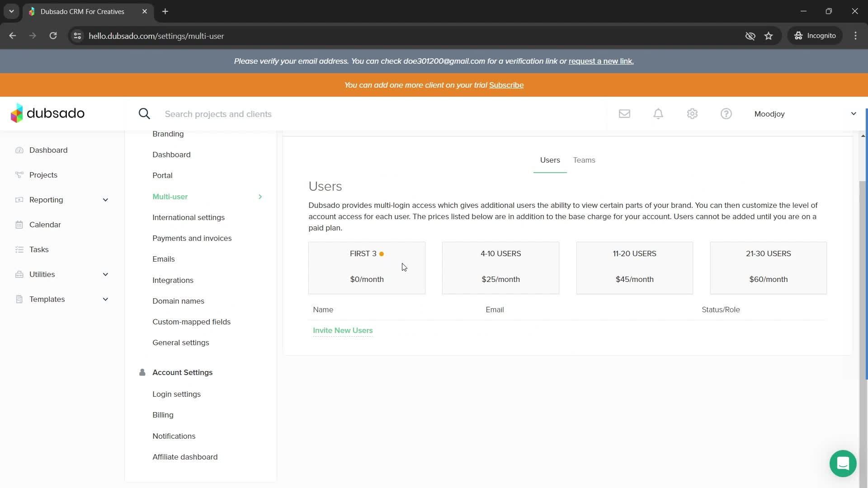Open the help question mark icon
Screen dimensions: 868x488
(x=726, y=114)
